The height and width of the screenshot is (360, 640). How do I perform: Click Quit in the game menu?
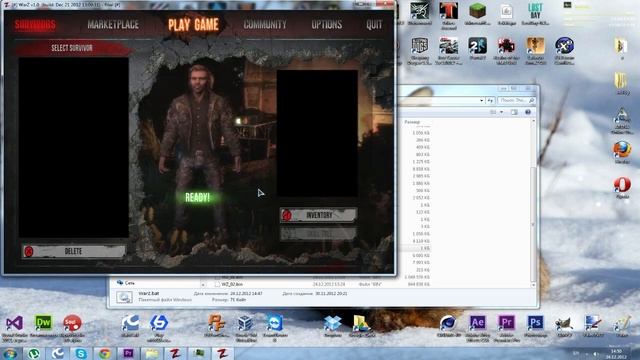[374, 24]
